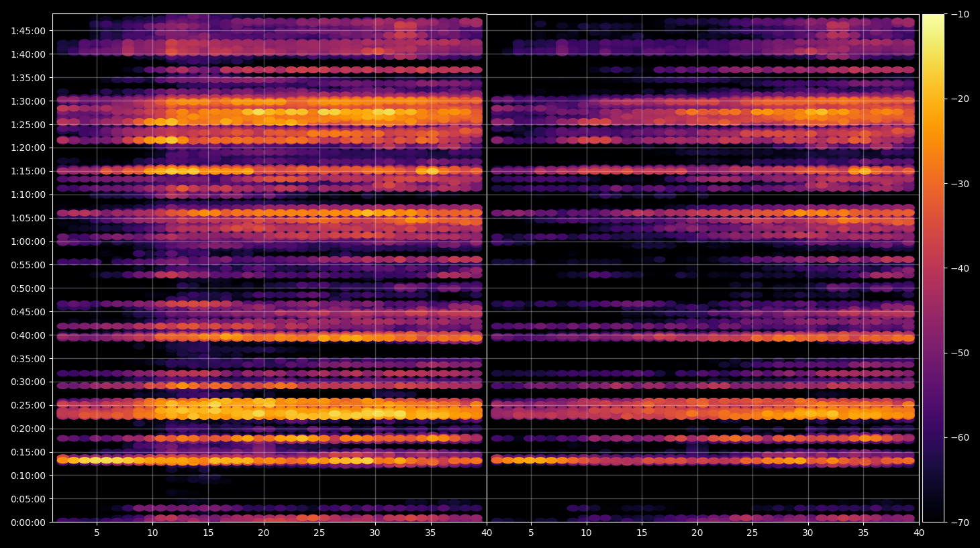Click x-axis label 25 under the left plot
The image size is (980, 548).
click(320, 533)
